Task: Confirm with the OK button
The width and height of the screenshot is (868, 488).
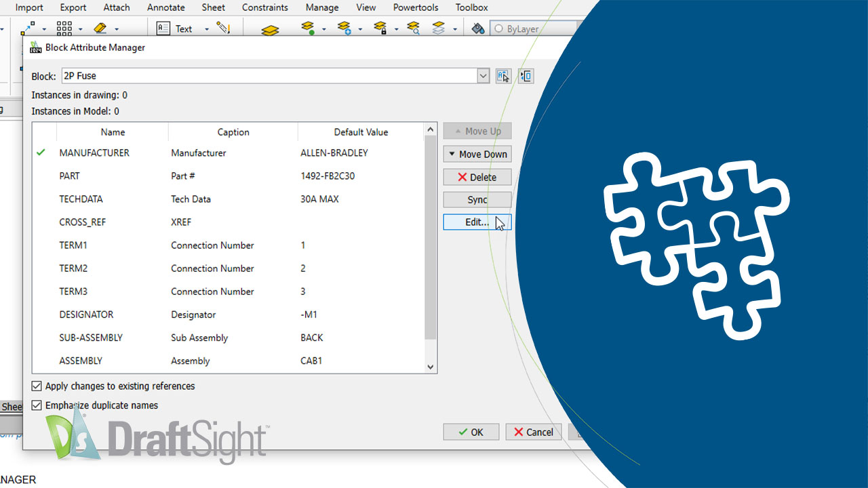Action: (x=471, y=432)
